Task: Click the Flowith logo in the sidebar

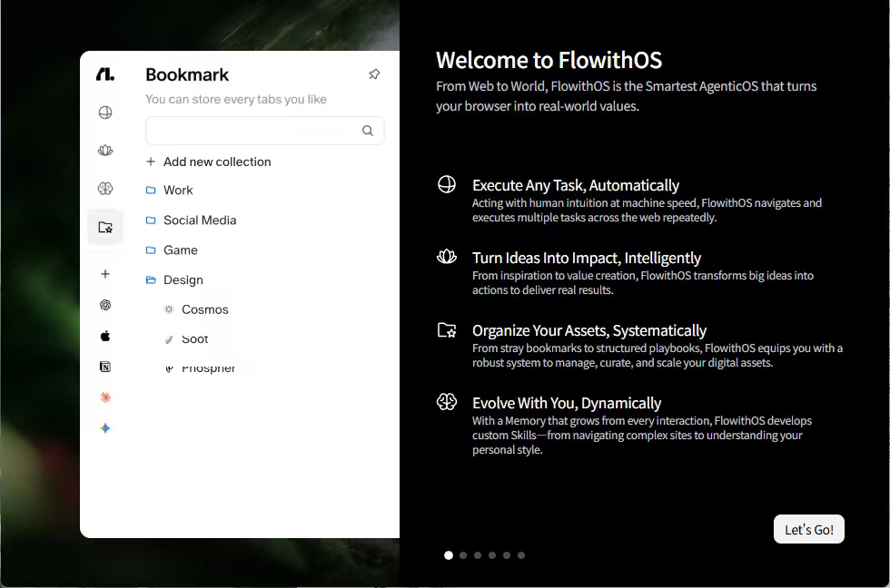Action: pos(105,74)
